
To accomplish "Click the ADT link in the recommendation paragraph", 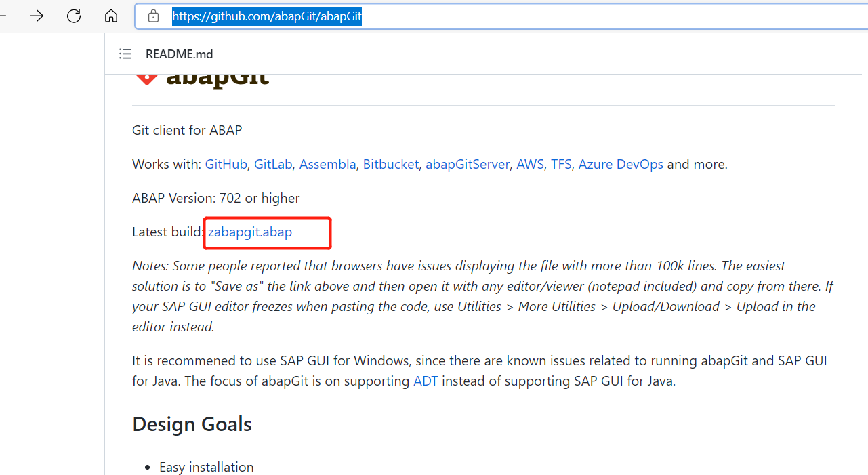I will (426, 381).
